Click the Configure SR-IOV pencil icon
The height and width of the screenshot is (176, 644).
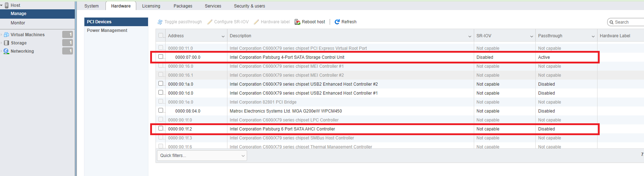pyautogui.click(x=210, y=22)
